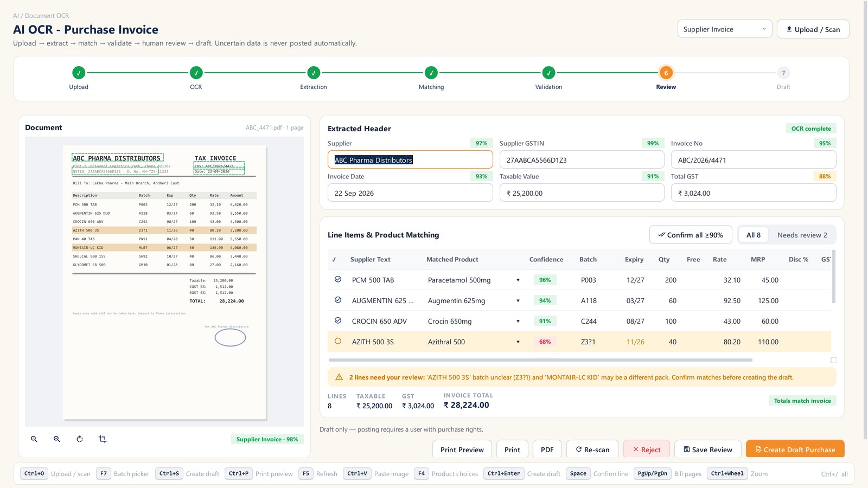
Task: Click the Re-scan button
Action: 592,450
